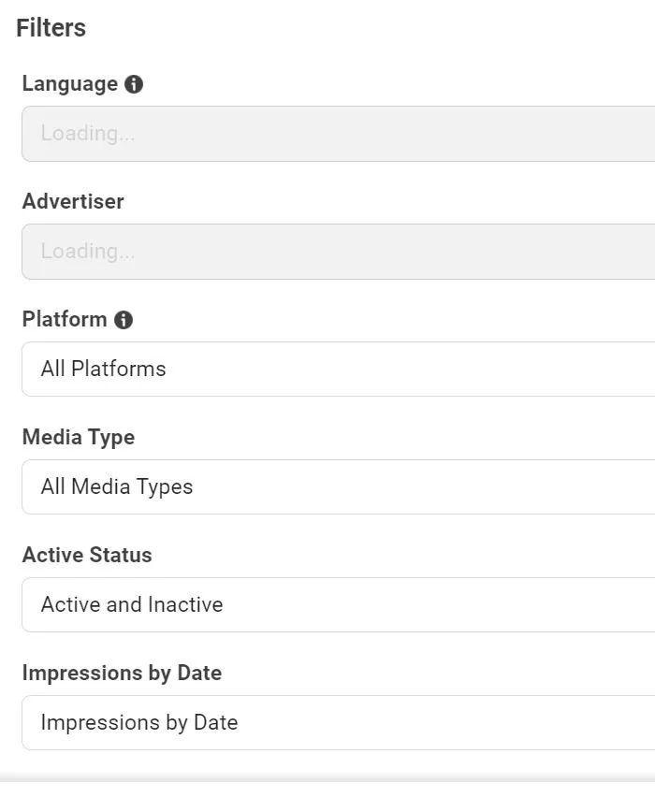Viewport: 655px width, 812px height.
Task: Click the Media Type field label
Action: click(x=79, y=438)
